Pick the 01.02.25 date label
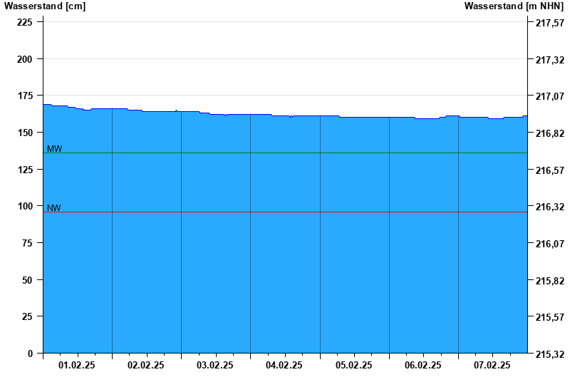 pyautogui.click(x=77, y=365)
